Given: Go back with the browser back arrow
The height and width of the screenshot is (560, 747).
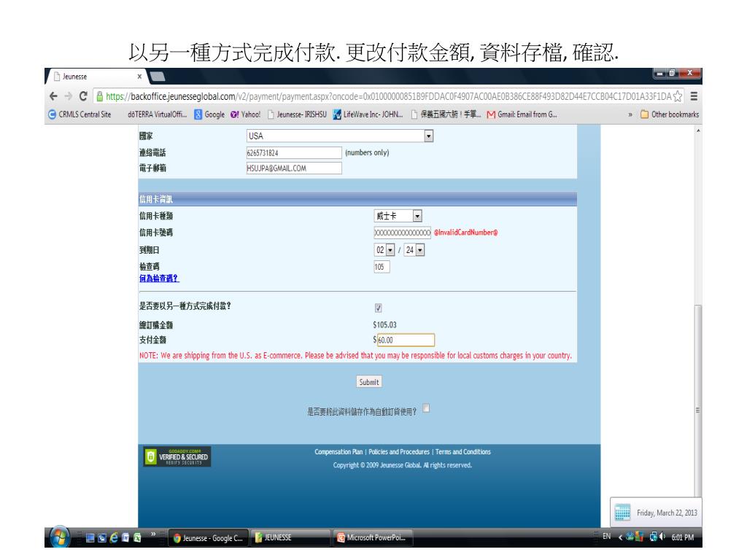Looking at the screenshot, I should 53,96.
